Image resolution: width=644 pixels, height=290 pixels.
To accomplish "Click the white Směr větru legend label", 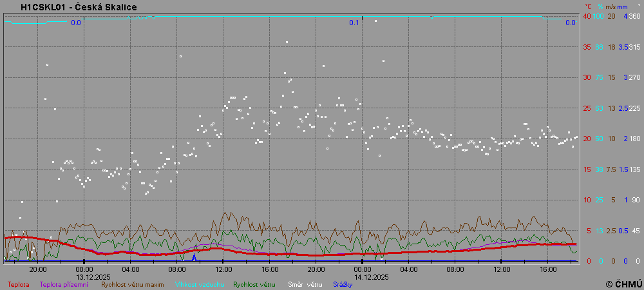I will (x=305, y=284).
